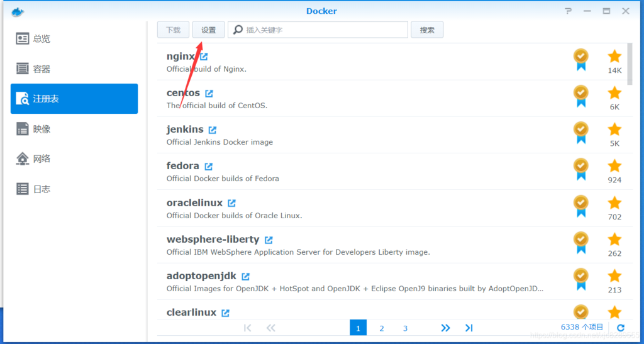Open the 总览 overview section
Screen dimensions: 644x344
pos(74,38)
